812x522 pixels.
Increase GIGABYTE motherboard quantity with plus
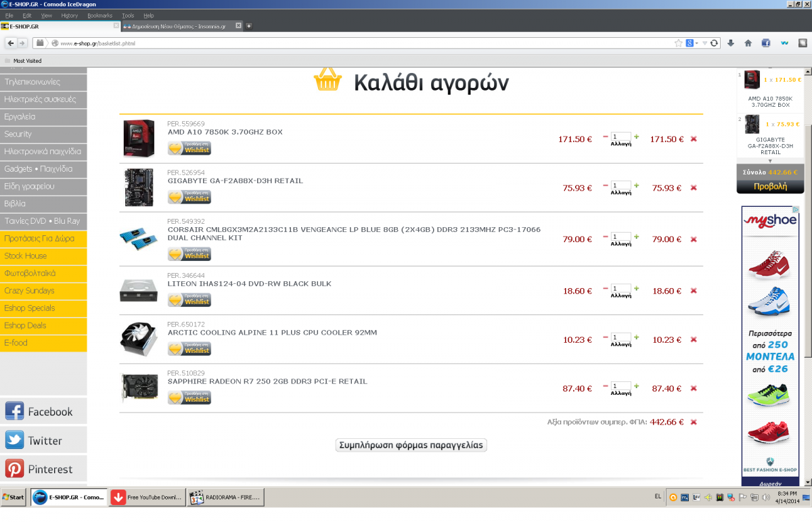click(x=636, y=185)
